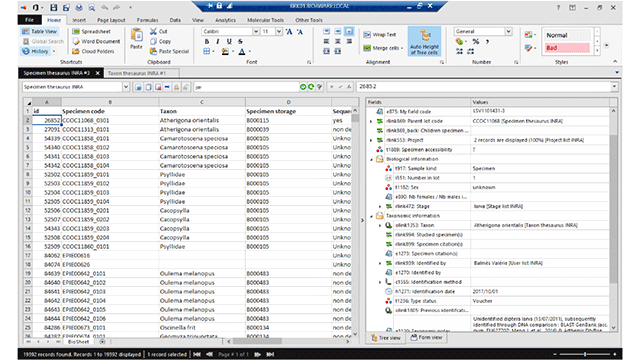This screenshot has width=640, height=360.
Task: Expand the olink1353: Taxon field
Action: tap(380, 225)
